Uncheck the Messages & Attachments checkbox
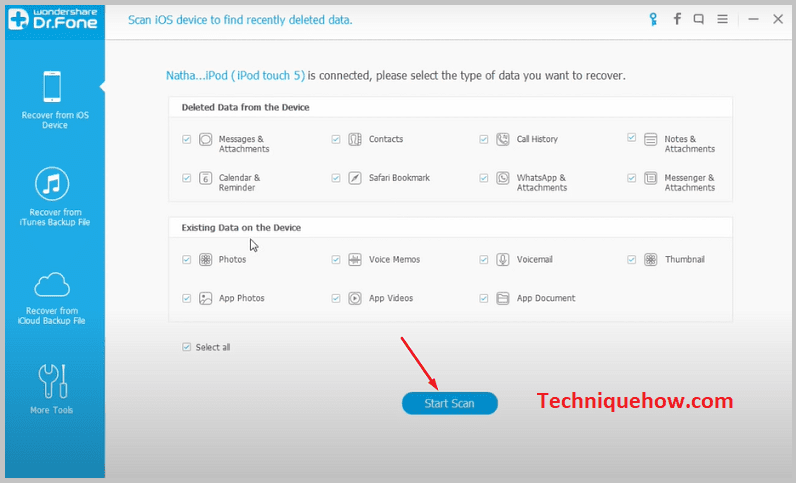Screen dimensions: 796x483 tap(187, 139)
